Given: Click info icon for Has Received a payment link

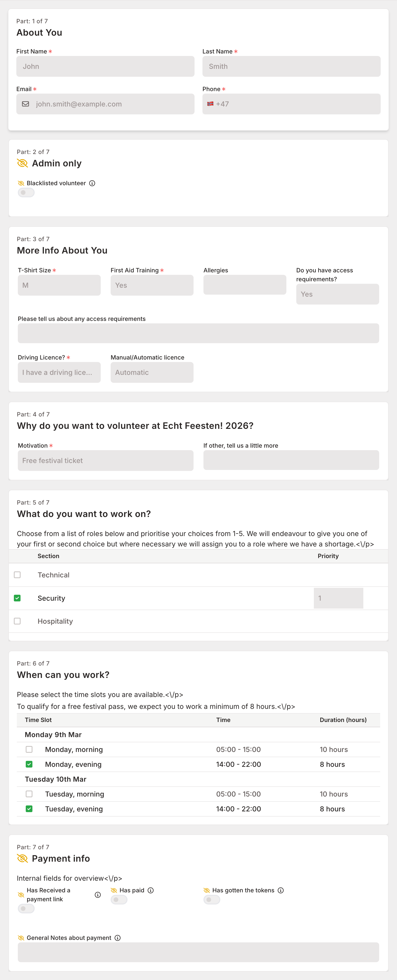Looking at the screenshot, I should coord(98,895).
